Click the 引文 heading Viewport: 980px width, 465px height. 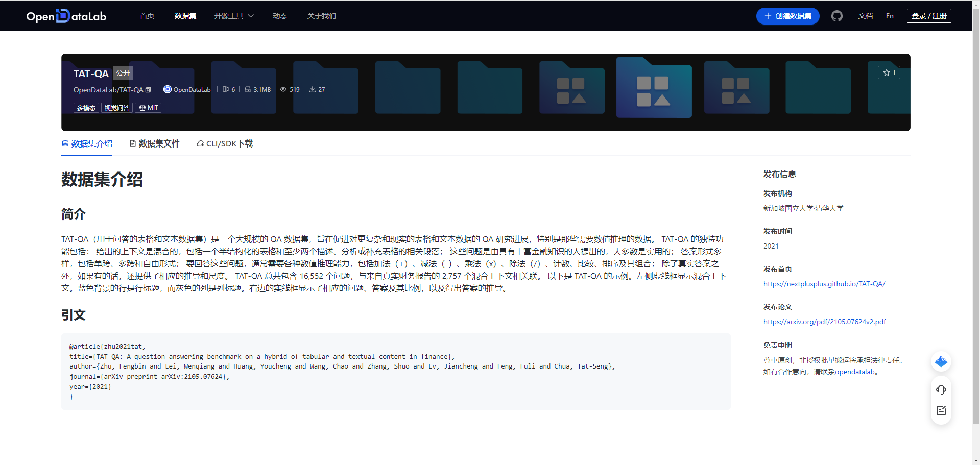point(74,315)
